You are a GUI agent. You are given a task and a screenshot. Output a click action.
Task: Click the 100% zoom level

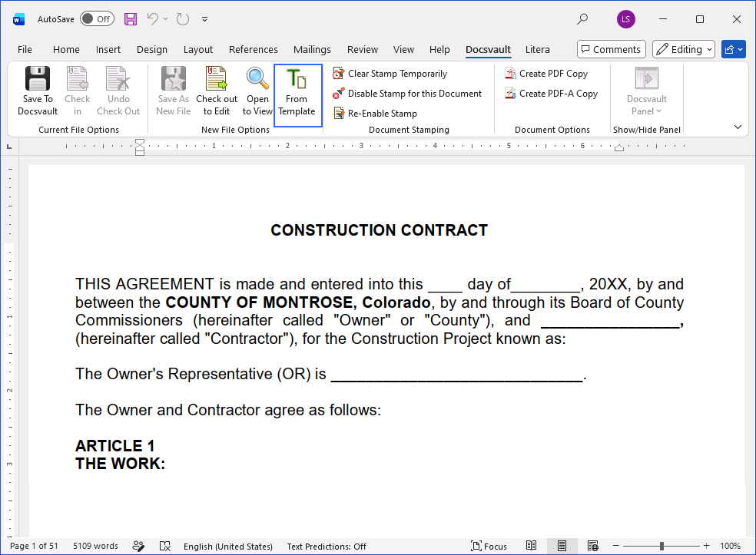click(x=730, y=546)
